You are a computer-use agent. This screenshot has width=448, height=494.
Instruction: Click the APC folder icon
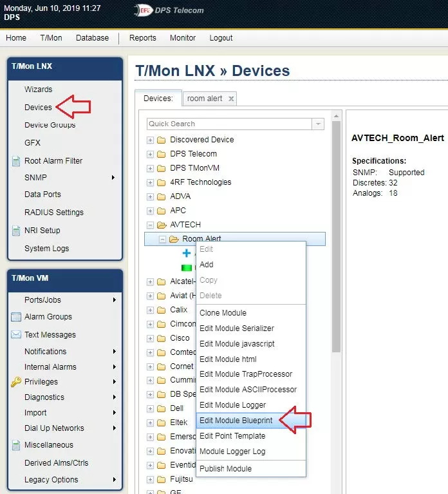coord(161,211)
